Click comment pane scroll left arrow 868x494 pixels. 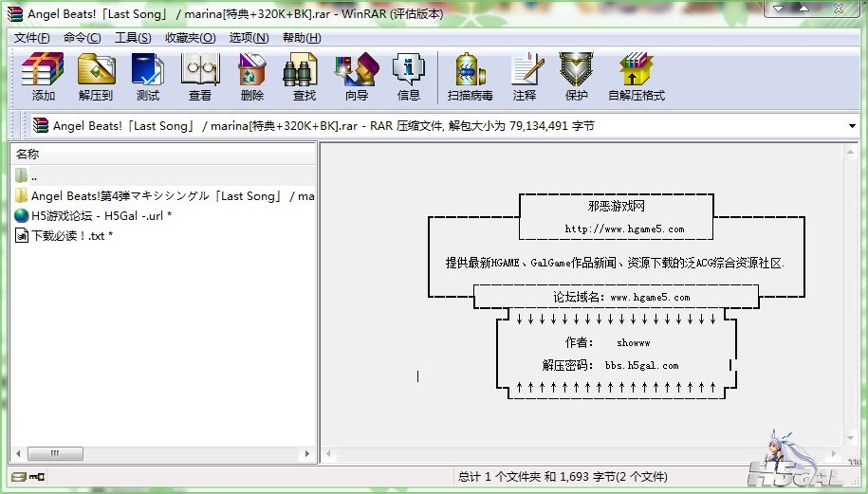[x=328, y=454]
